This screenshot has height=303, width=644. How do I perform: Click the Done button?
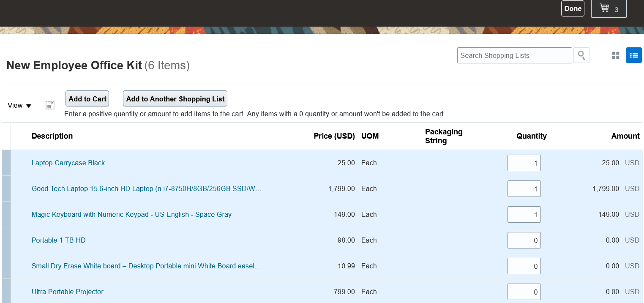point(573,8)
